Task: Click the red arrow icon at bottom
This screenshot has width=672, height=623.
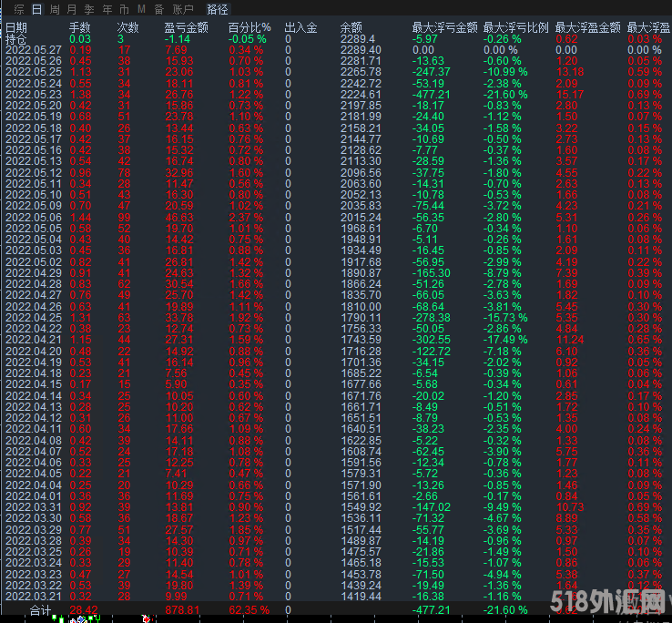Action: [146, 618]
